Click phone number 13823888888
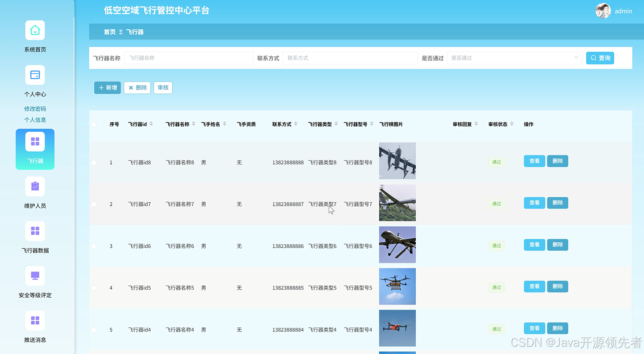The height and width of the screenshot is (354, 644). [288, 163]
